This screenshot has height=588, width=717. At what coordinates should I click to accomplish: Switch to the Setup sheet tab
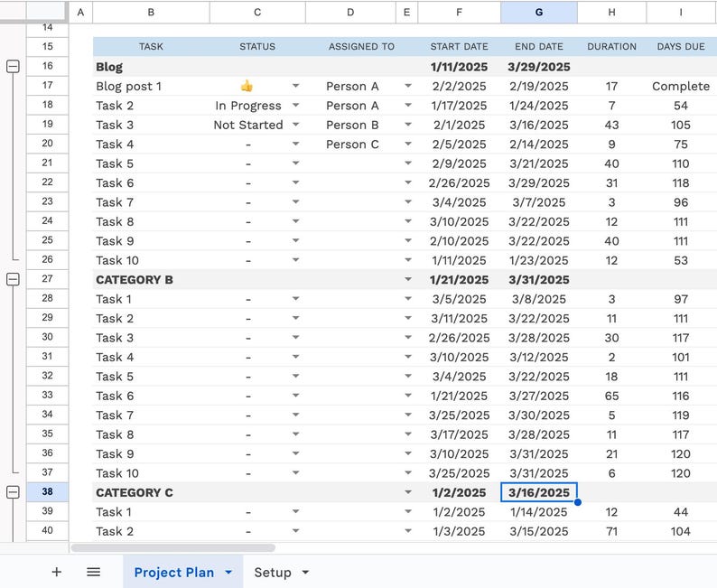pyautogui.click(x=273, y=573)
